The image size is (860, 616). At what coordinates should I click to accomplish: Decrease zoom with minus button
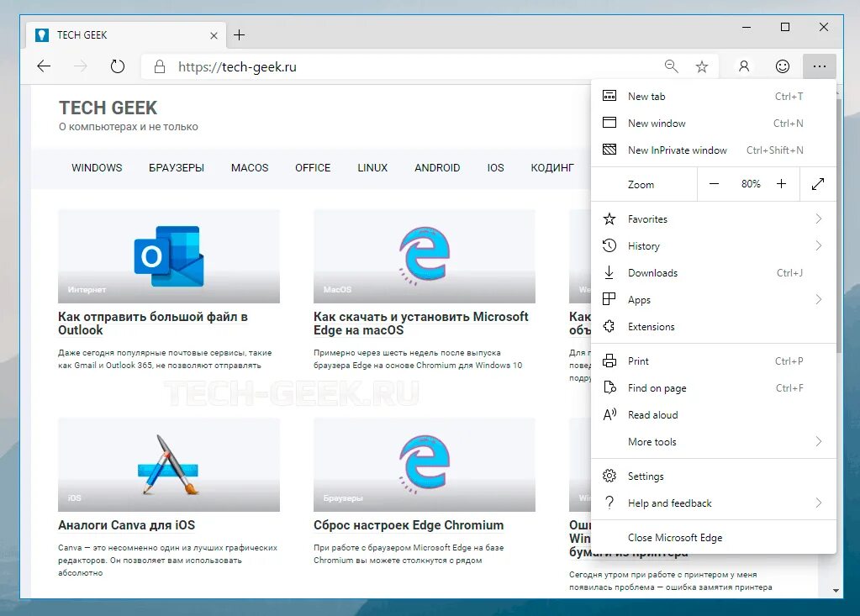(x=714, y=184)
